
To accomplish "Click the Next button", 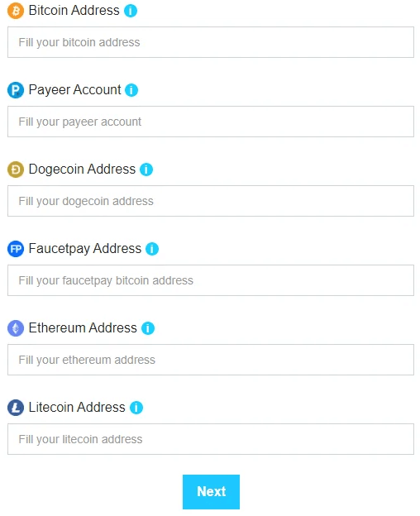I will coord(211,492).
